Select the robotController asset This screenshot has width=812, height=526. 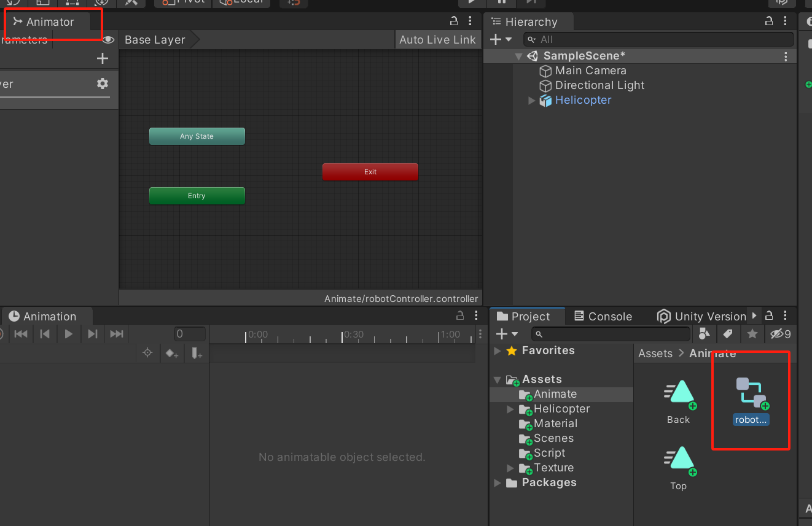751,401
